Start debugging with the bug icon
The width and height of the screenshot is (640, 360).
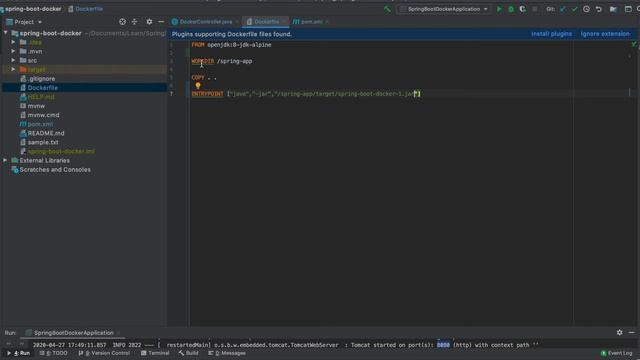(511, 9)
